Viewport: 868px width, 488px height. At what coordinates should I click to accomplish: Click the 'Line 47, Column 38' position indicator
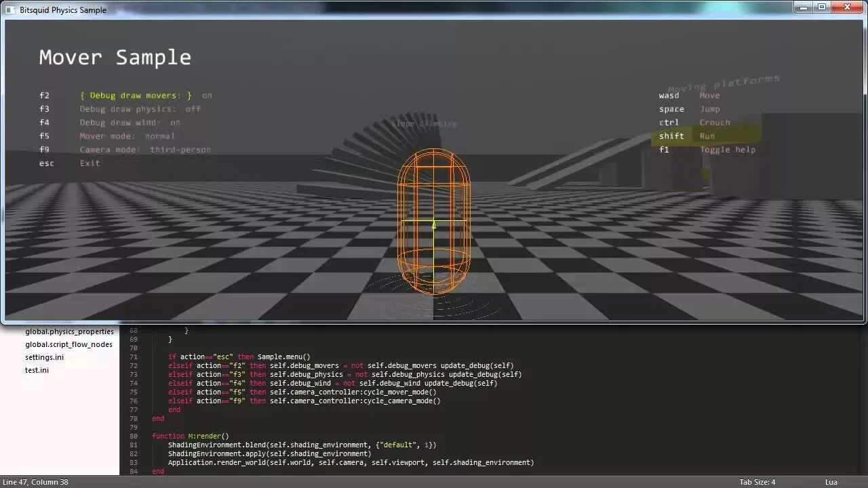(35, 481)
